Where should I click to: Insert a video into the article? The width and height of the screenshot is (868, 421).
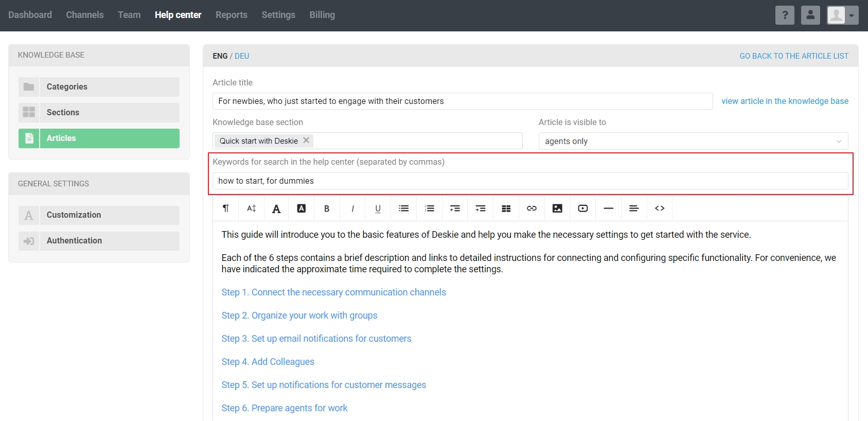(x=583, y=208)
